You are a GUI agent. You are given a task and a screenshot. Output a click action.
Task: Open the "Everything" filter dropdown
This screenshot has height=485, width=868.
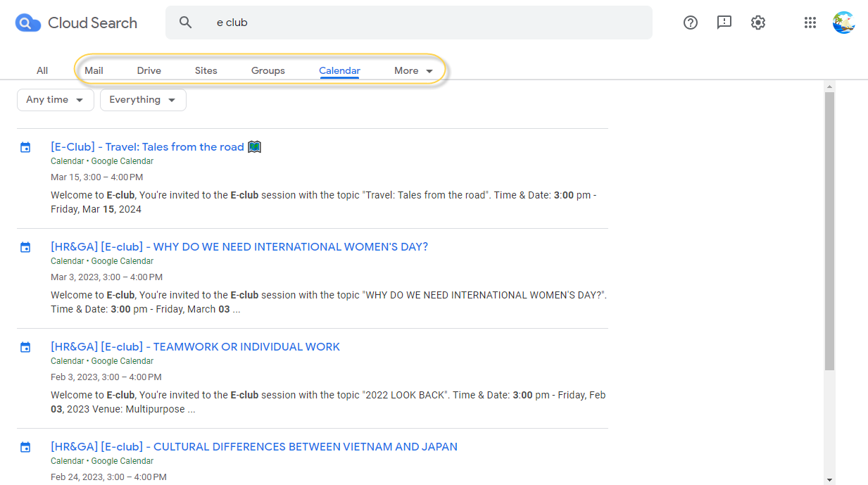pos(142,99)
